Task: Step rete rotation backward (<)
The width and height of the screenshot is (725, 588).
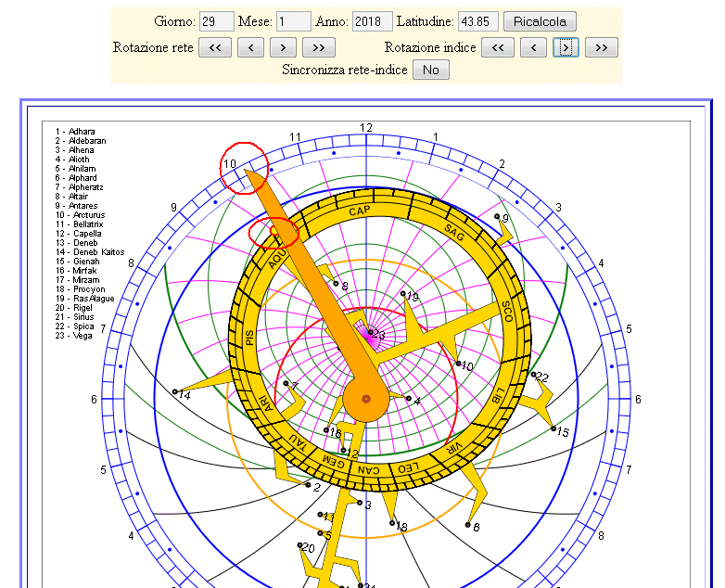Action: click(x=250, y=47)
